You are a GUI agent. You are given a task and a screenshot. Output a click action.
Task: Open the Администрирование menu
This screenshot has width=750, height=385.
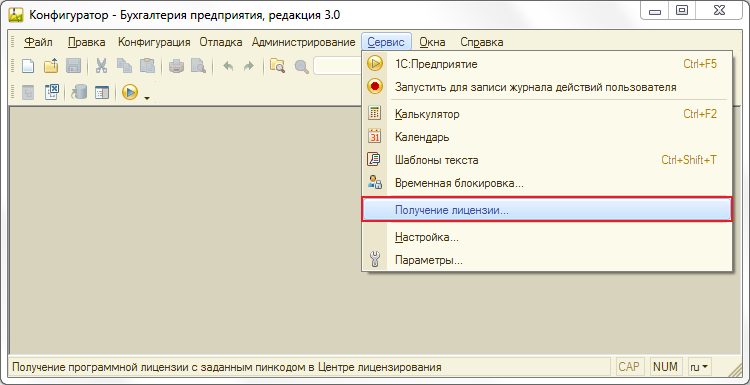coord(303,42)
